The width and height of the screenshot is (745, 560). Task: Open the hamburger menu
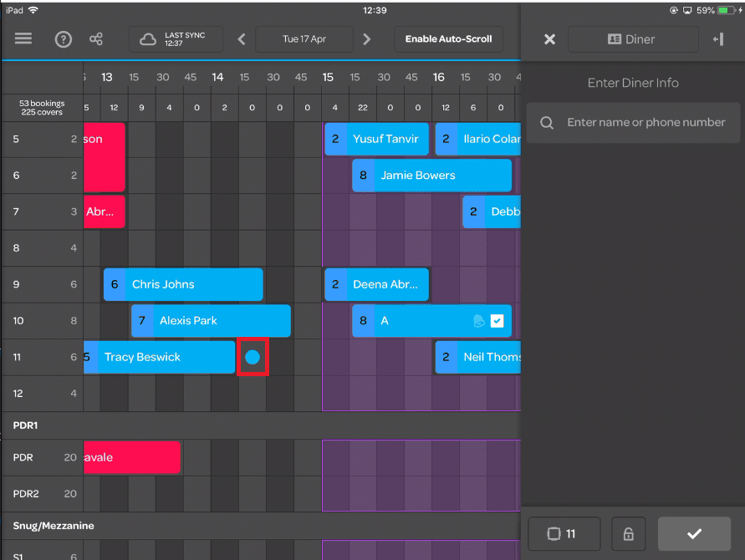(23, 38)
